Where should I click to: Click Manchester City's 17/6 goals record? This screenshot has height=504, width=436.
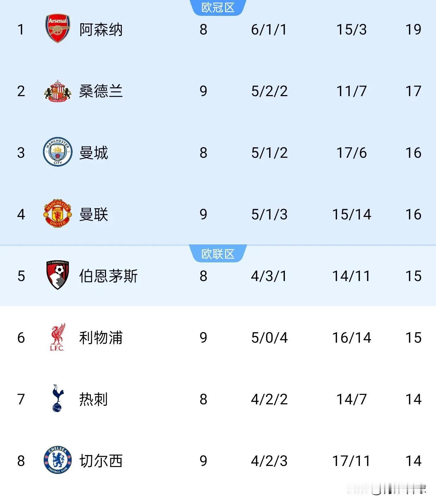(x=351, y=153)
